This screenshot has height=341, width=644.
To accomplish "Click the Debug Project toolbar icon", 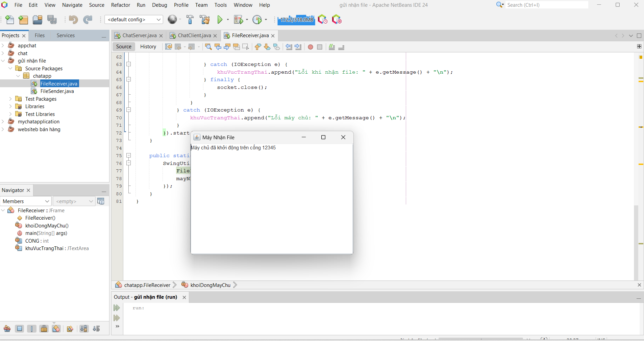I will pos(238,20).
